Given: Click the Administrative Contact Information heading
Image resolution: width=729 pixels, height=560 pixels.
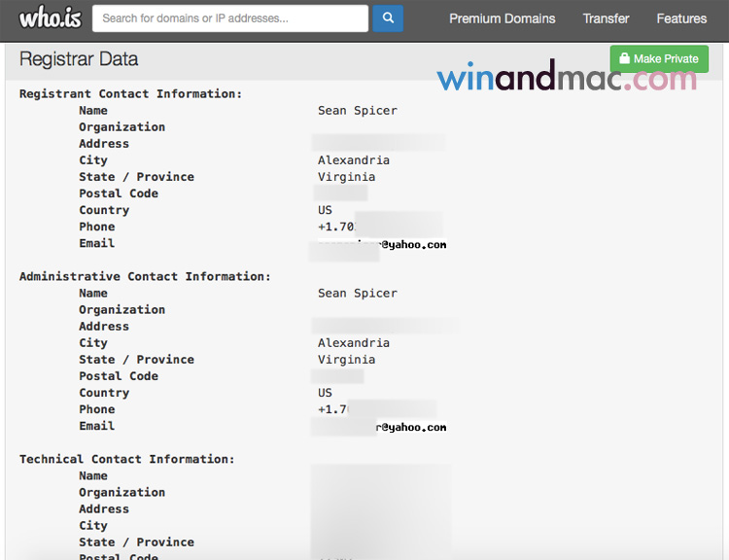Looking at the screenshot, I should click(145, 277).
